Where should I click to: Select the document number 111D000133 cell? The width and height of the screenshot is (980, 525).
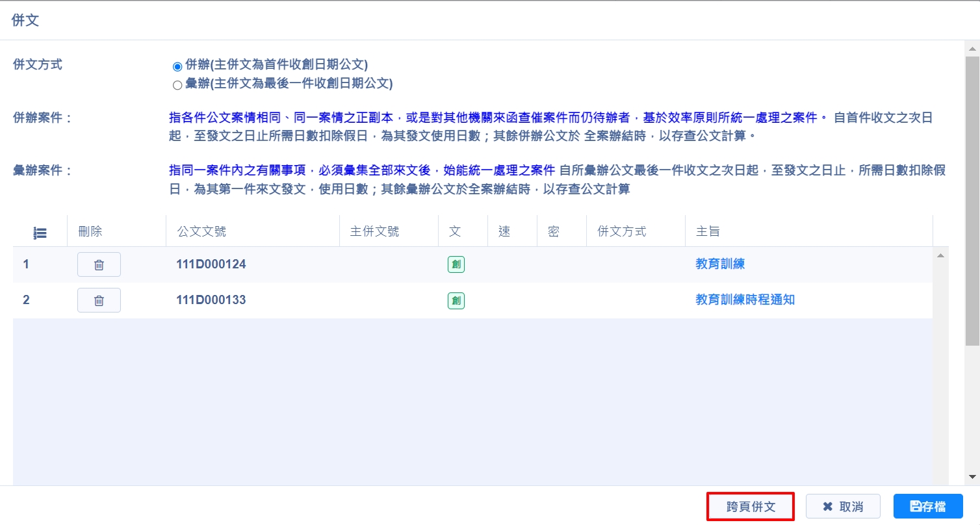point(211,300)
